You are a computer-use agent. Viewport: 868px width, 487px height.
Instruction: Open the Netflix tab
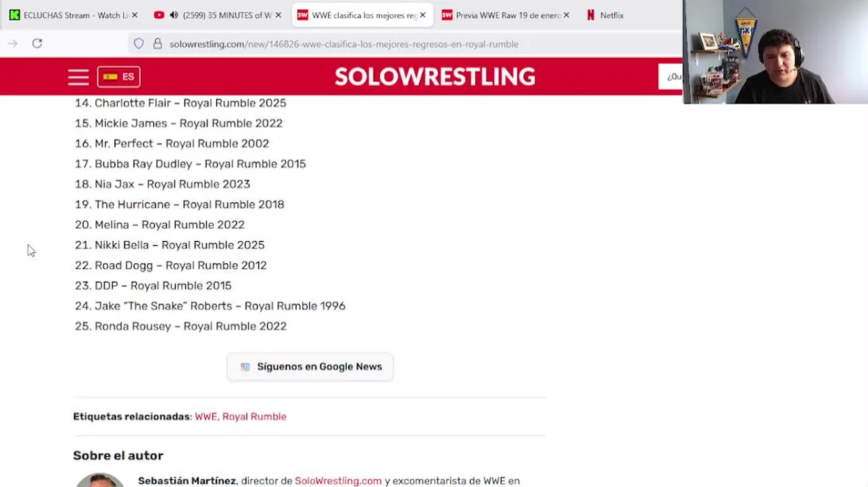(611, 15)
